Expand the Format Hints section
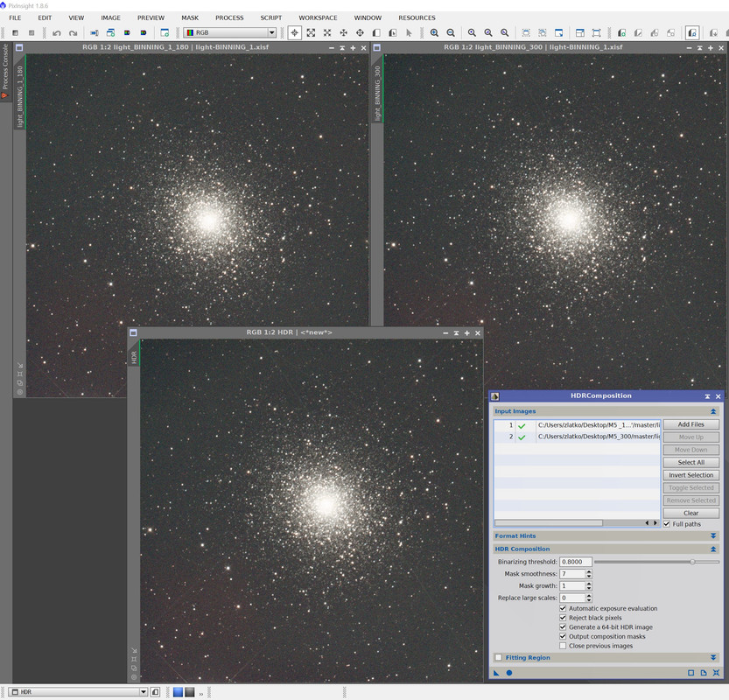Viewport: 729px width, 700px height. (712, 535)
